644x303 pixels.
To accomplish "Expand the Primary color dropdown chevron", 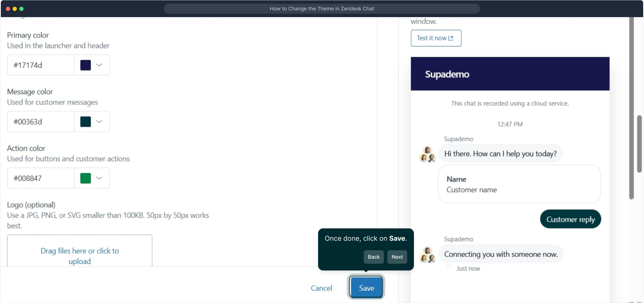I will coord(99,65).
